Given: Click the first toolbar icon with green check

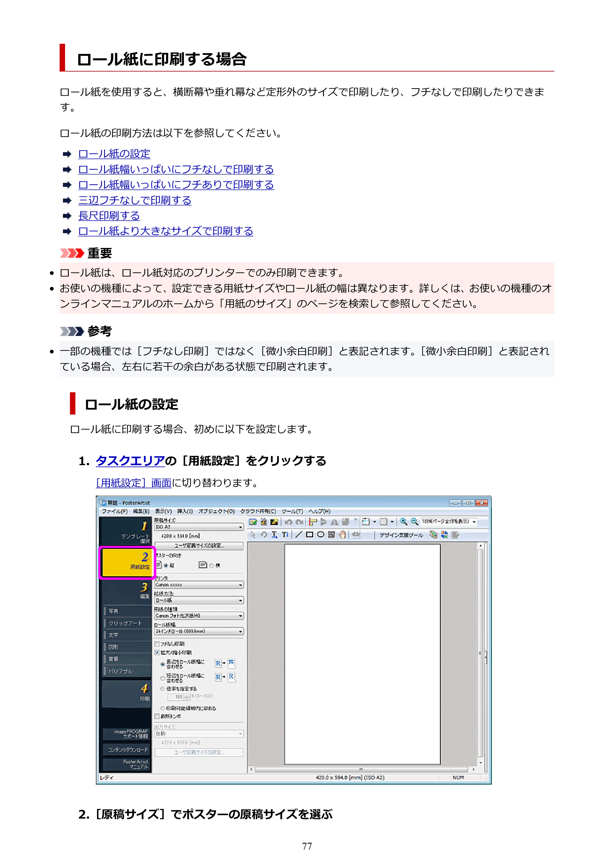Looking at the screenshot, I should (253, 522).
